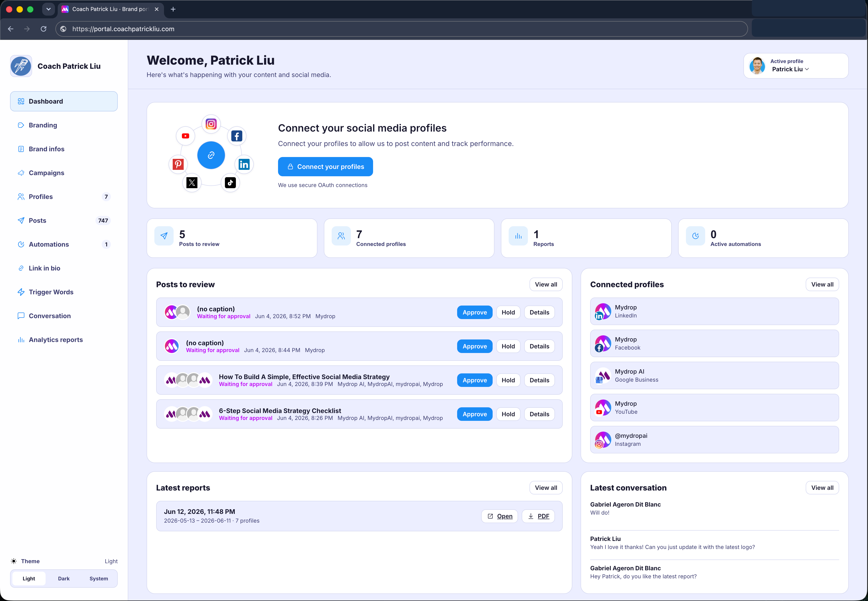Screen dimensions: 868x601
Task: Approve the 6-Step Social Media Strategy Checklist post
Action: [x=475, y=414]
